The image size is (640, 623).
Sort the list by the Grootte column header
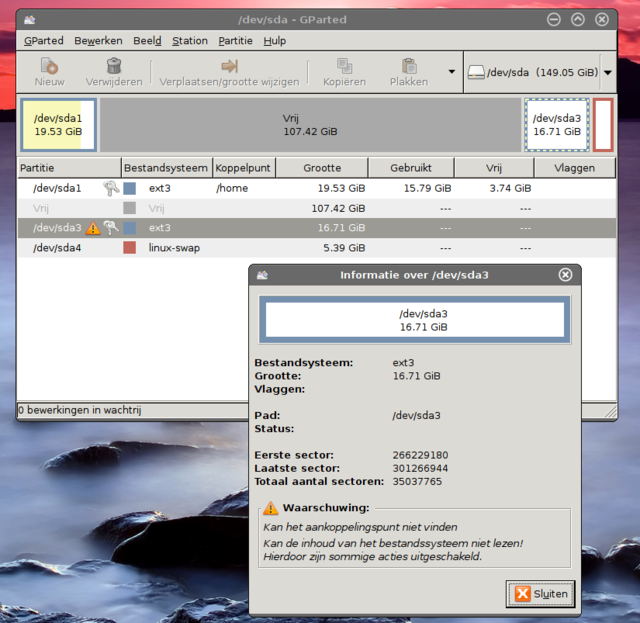click(321, 168)
